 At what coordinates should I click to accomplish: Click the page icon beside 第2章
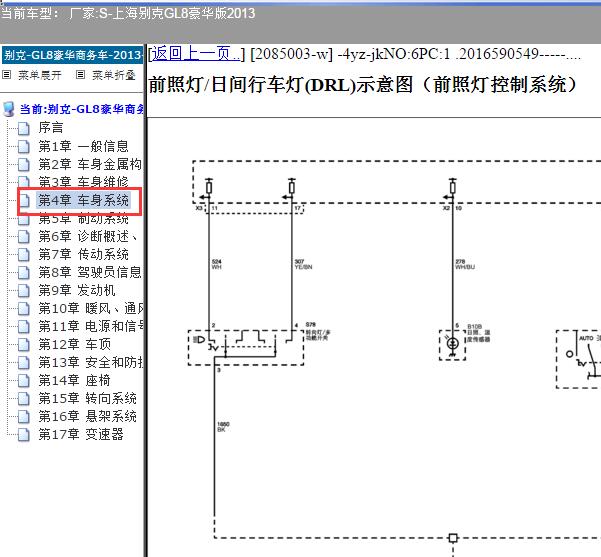pyautogui.click(x=24, y=164)
